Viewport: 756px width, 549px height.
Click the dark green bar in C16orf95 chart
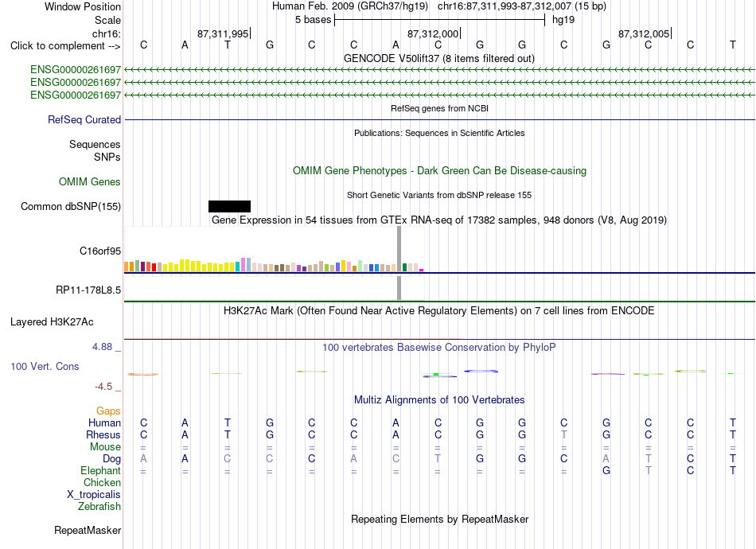(x=404, y=267)
